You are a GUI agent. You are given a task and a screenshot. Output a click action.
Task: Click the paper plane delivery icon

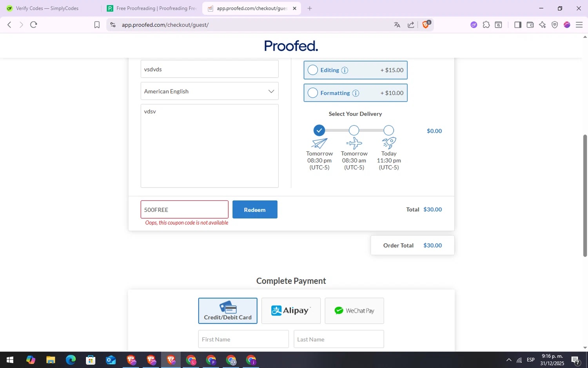[x=319, y=143]
